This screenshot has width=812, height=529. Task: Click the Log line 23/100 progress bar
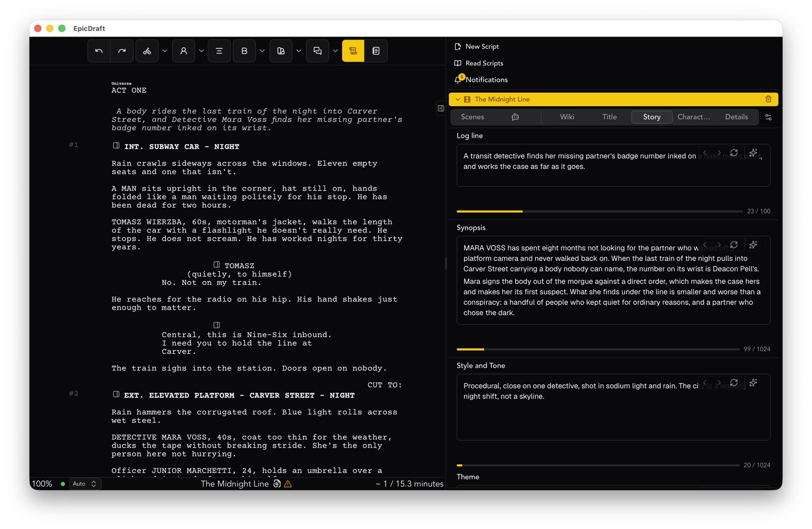click(600, 211)
